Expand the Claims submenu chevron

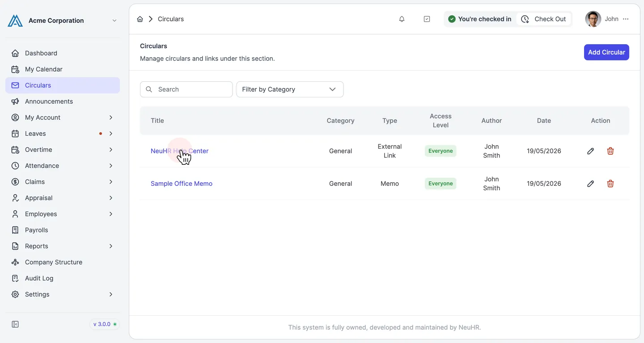pyautogui.click(x=111, y=182)
